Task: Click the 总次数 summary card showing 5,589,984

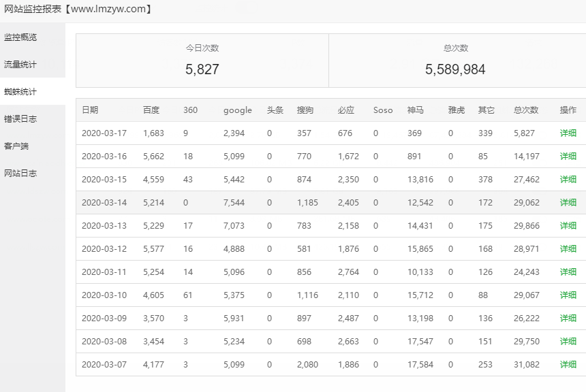Action: coord(455,61)
